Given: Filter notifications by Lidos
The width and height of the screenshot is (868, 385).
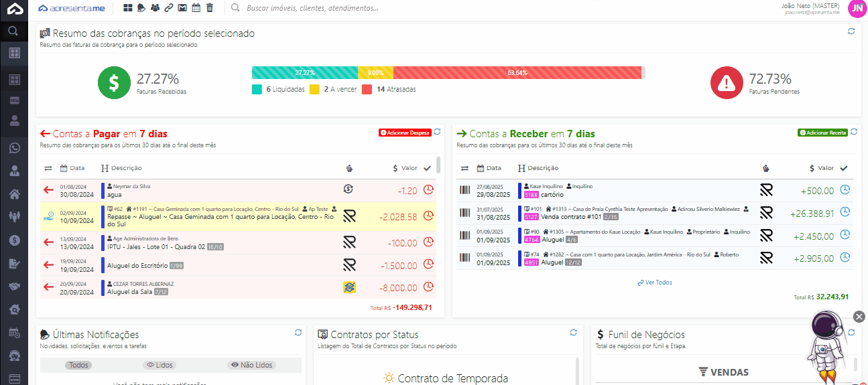Looking at the screenshot, I should tap(159, 365).
